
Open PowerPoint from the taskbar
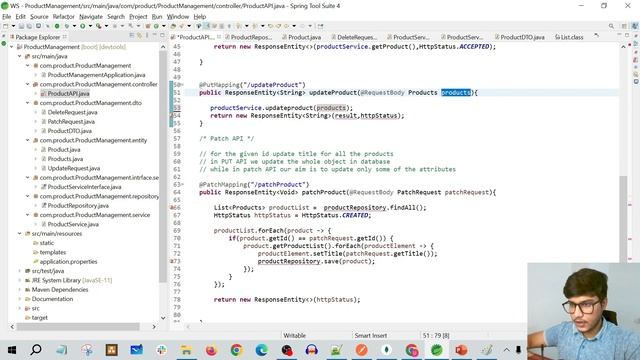click(x=462, y=350)
